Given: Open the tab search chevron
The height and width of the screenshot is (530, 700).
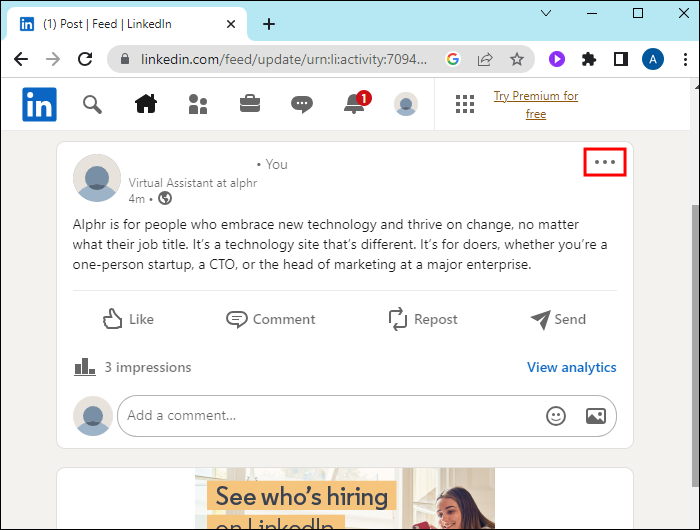Looking at the screenshot, I should (546, 13).
